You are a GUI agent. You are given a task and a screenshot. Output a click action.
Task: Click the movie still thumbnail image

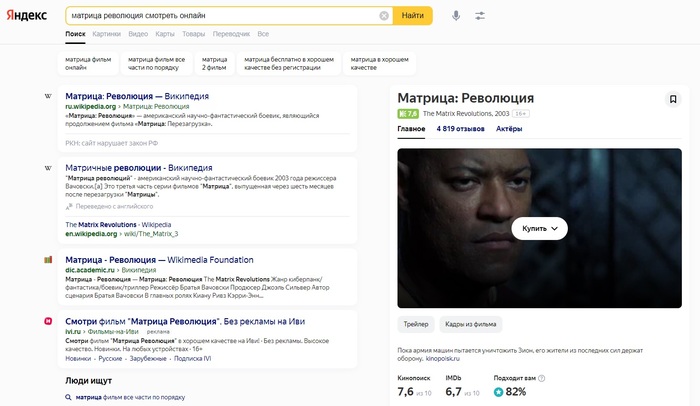(540, 228)
